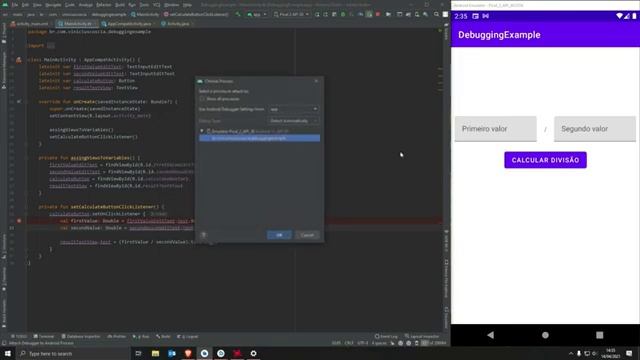Click the green Debug bug icon in toolbar

pyautogui.click(x=343, y=14)
